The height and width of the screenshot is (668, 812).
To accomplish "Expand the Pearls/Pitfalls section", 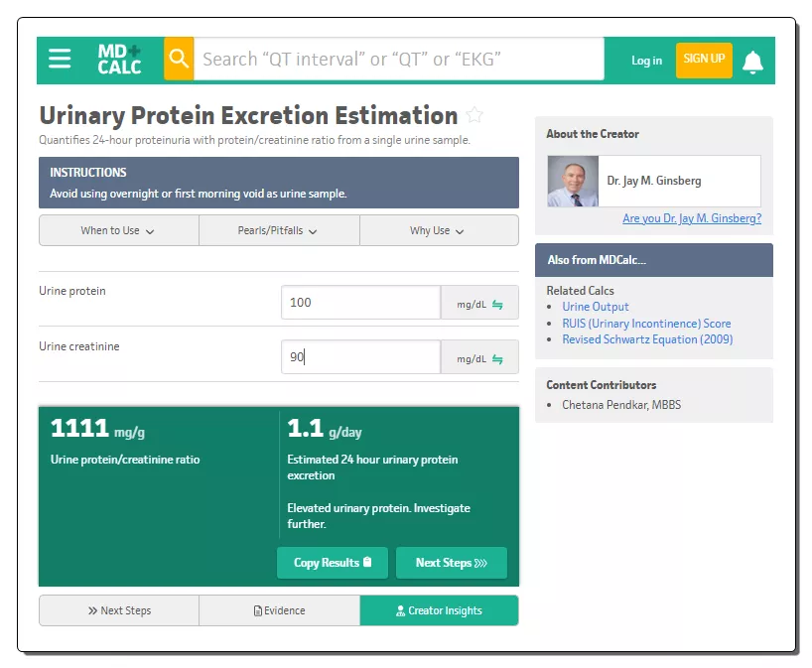I will (x=279, y=230).
